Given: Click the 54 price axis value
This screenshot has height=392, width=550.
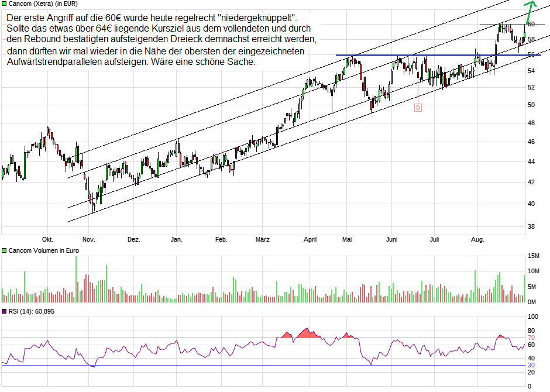Looking at the screenshot, I should coord(531,71).
